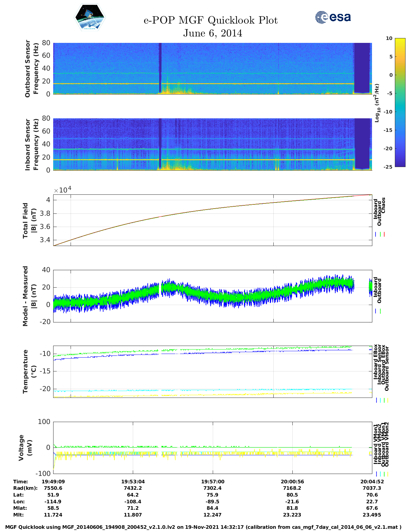Click the red Chaos legend marker
The width and height of the screenshot is (411, 532).
click(x=384, y=234)
